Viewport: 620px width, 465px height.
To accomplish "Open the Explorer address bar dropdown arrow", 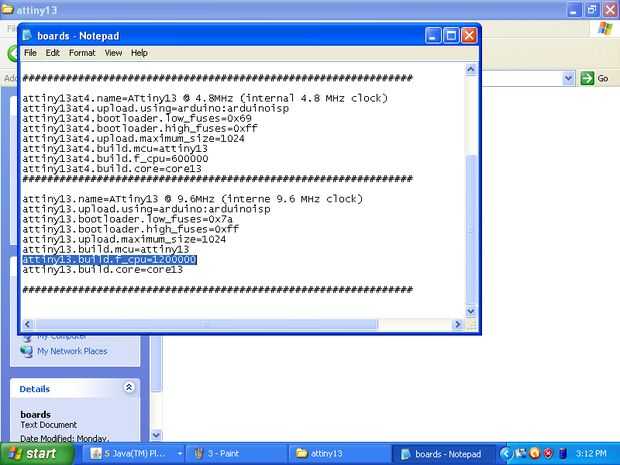I will coord(568,78).
